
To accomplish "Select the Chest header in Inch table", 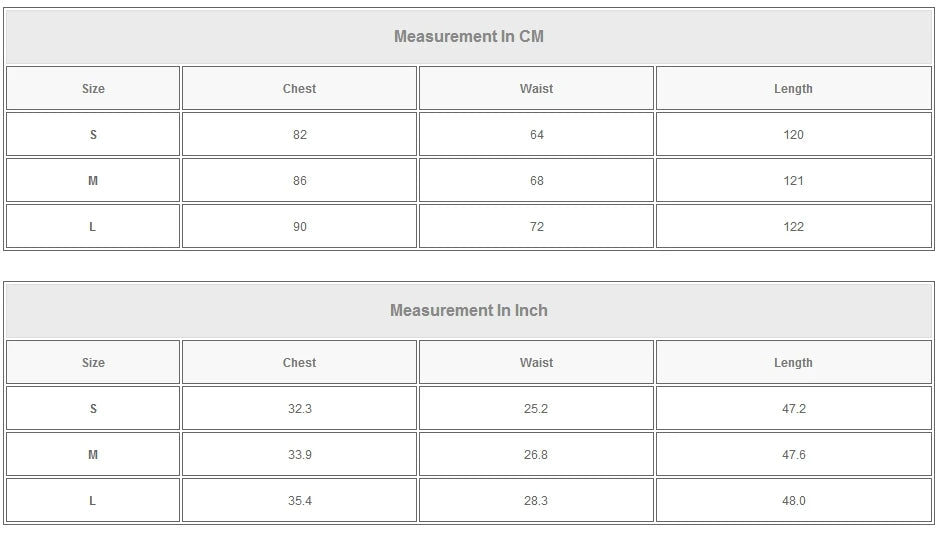I will click(299, 363).
